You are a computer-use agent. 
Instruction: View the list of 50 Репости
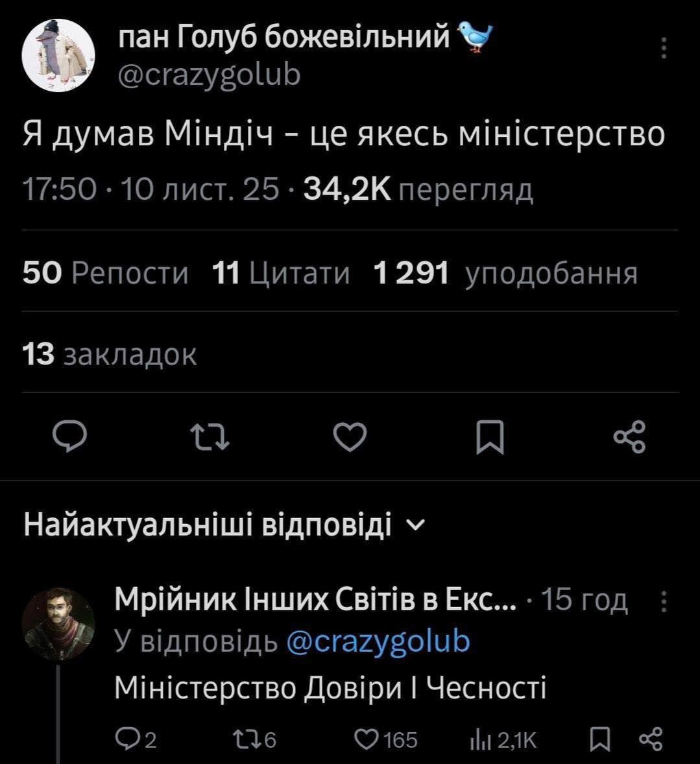(x=105, y=274)
